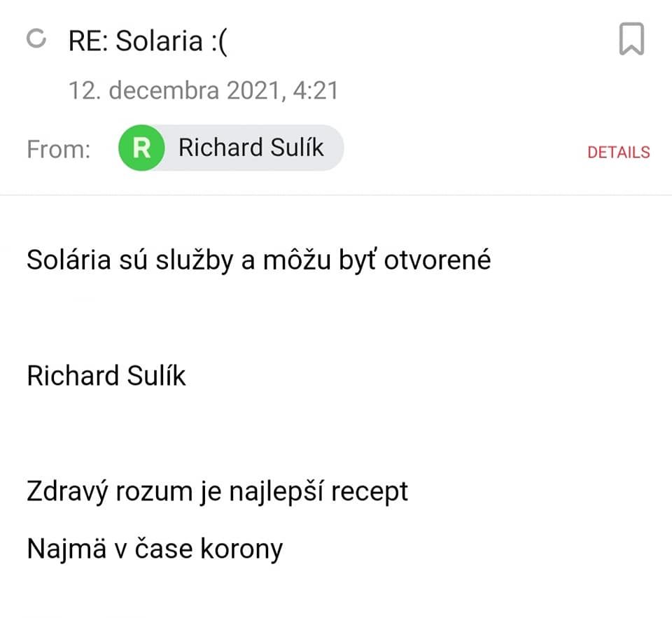Tap the divider line below the sender row
The width and height of the screenshot is (672, 618).
[336, 195]
